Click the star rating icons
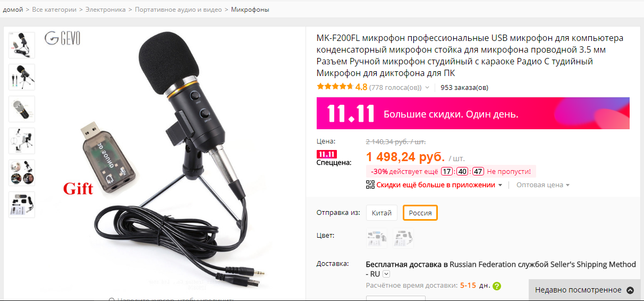Image resolution: width=644 pixels, height=301 pixels. point(335,87)
